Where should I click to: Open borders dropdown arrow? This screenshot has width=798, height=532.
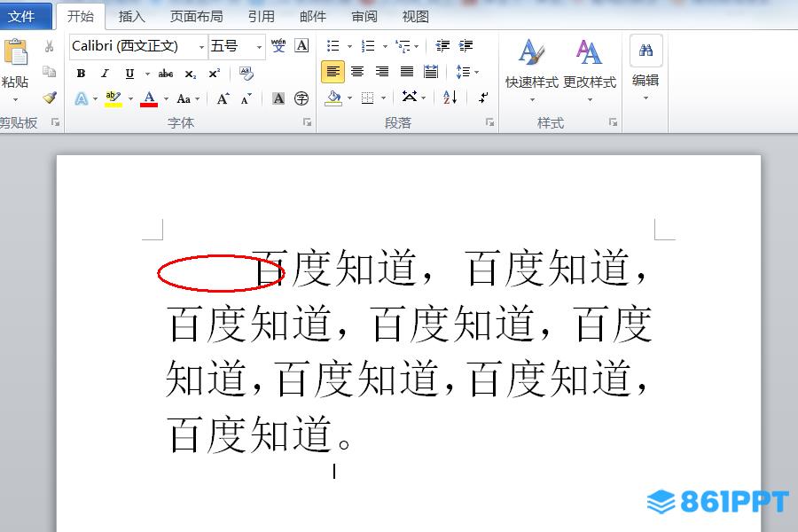pyautogui.click(x=384, y=98)
